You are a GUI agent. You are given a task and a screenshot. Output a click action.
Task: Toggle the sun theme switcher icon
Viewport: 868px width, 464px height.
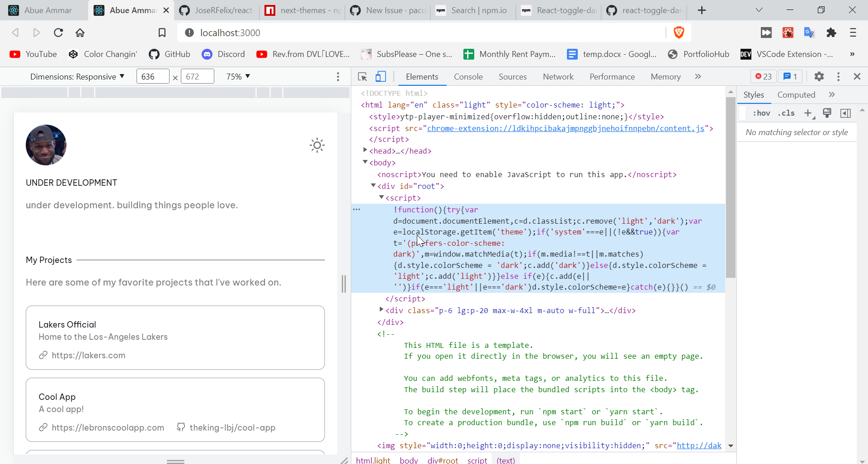[x=317, y=145]
